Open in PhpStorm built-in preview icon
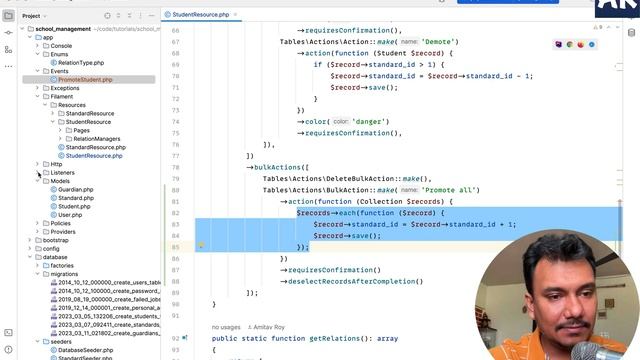This screenshot has height=360, width=640. 558,44
